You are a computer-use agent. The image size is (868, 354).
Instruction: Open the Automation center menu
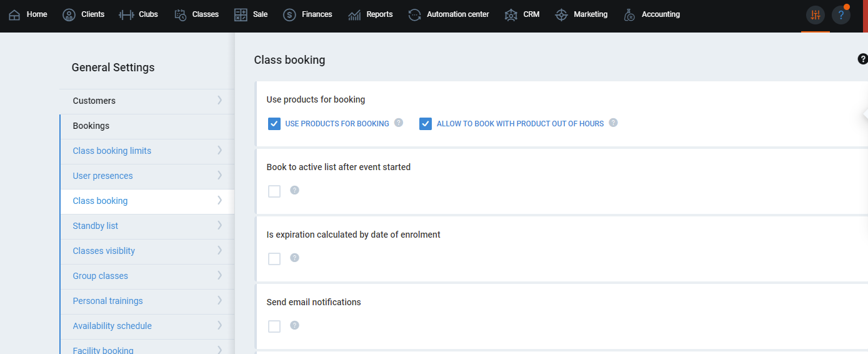coord(449,14)
